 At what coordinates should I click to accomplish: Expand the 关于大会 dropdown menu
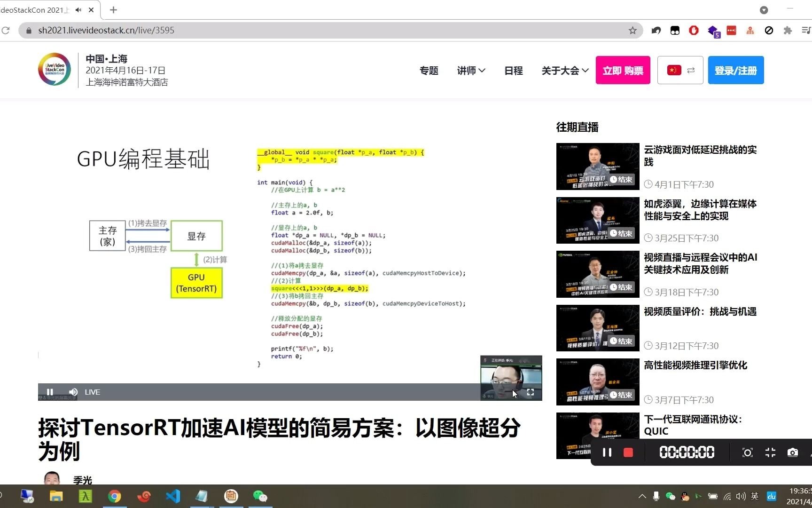click(565, 71)
